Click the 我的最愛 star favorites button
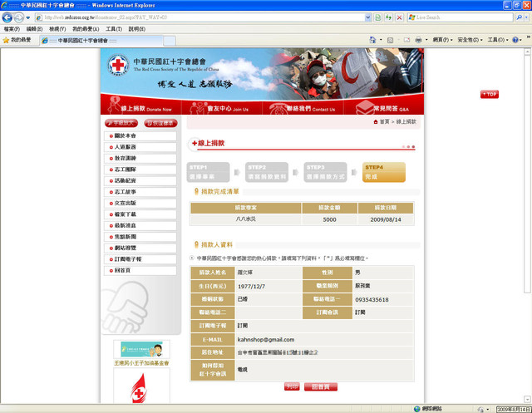532x413 pixels. tap(17, 40)
